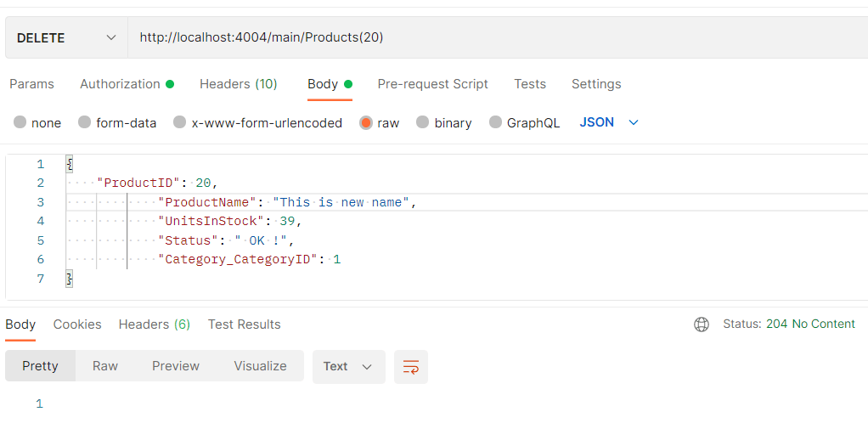Go to request Headers (10) tab
The image size is (868, 440).
pos(238,84)
